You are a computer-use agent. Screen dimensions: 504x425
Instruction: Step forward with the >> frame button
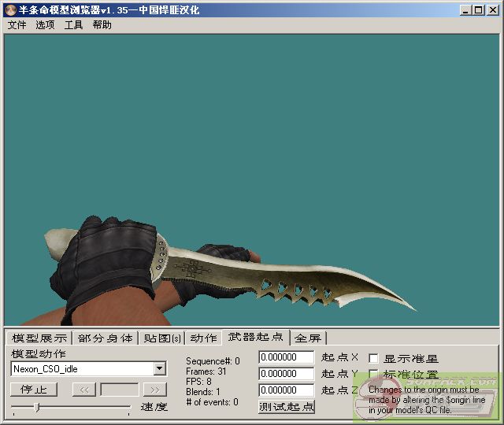[155, 390]
